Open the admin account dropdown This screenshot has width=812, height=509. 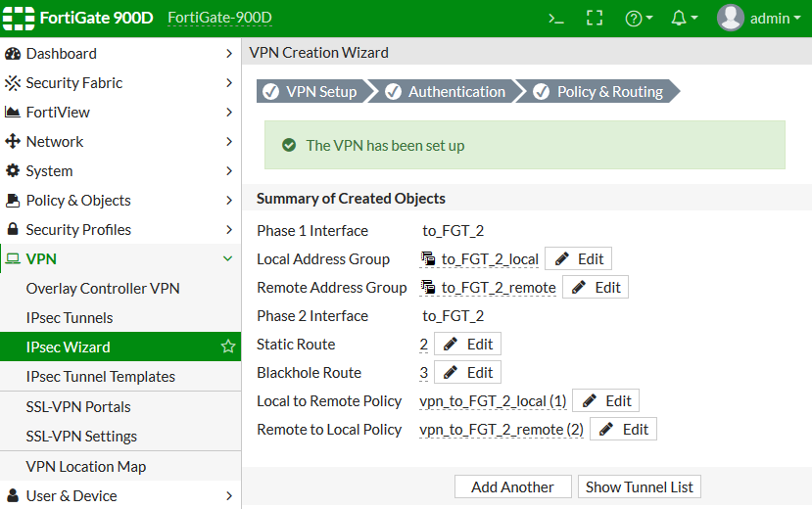point(776,19)
